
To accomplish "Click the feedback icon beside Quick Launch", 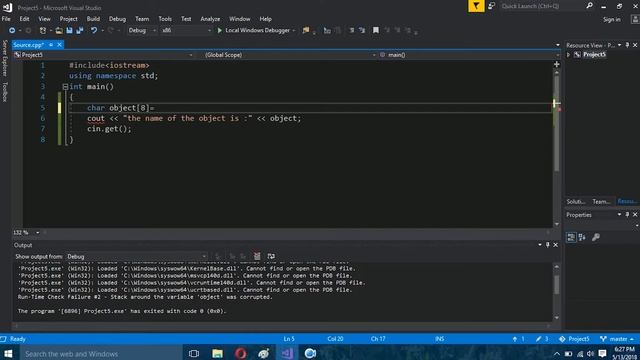I will click(491, 6).
